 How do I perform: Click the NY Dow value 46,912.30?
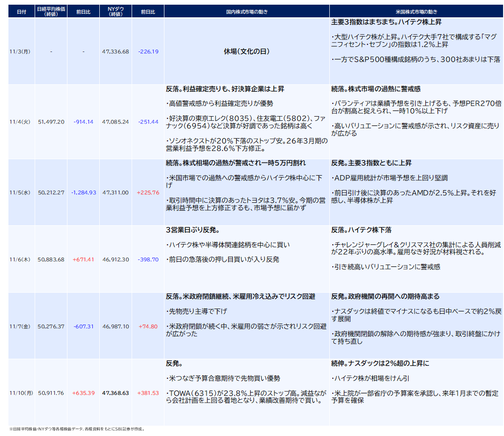click(115, 259)
